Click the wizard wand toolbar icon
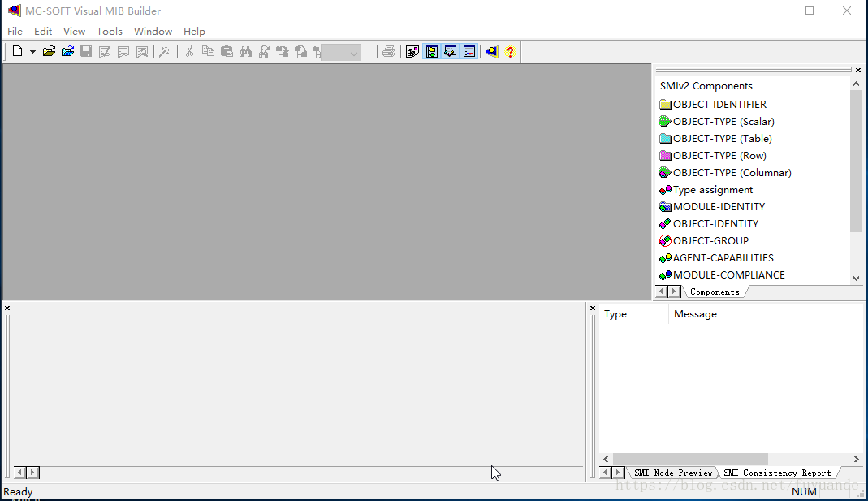 coord(164,51)
